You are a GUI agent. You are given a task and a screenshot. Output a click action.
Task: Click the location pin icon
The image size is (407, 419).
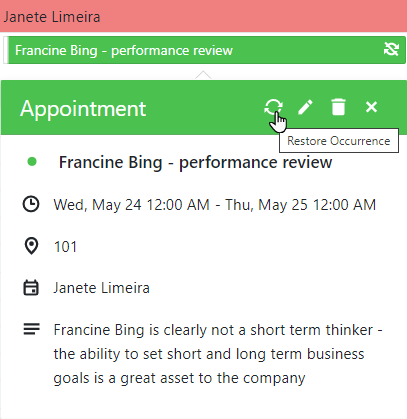click(x=31, y=246)
